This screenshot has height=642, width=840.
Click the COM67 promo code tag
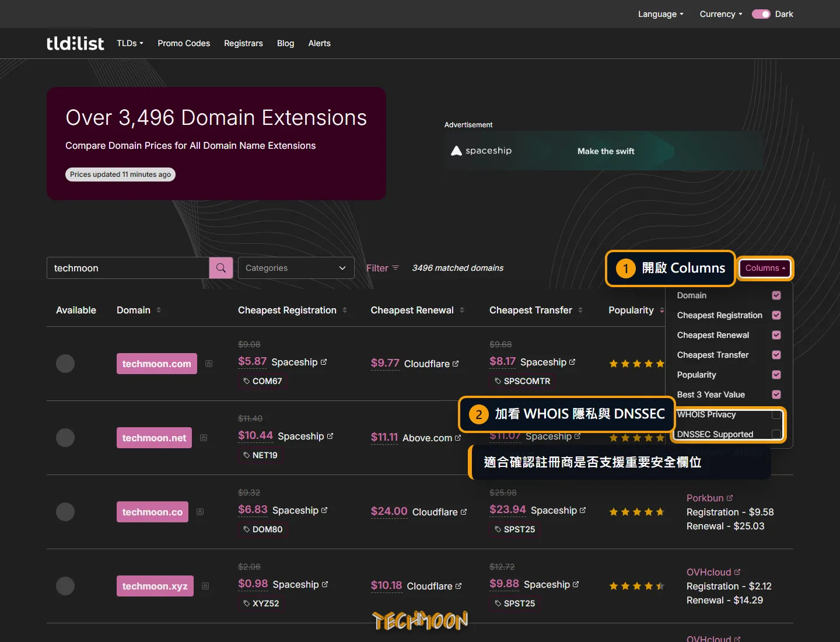(262, 381)
